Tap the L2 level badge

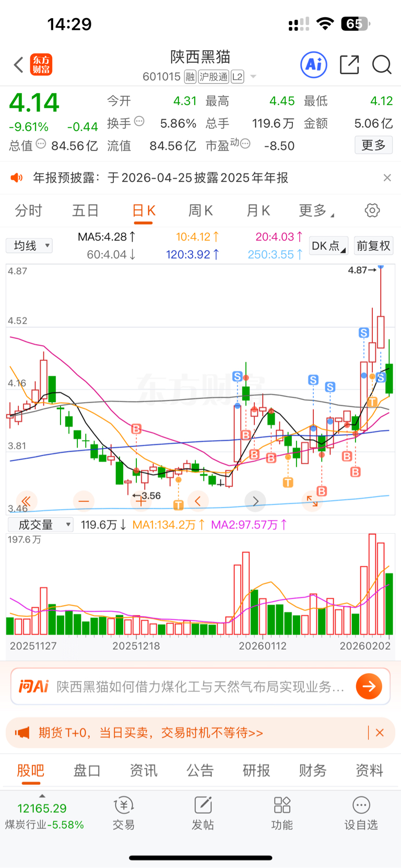tap(238, 77)
